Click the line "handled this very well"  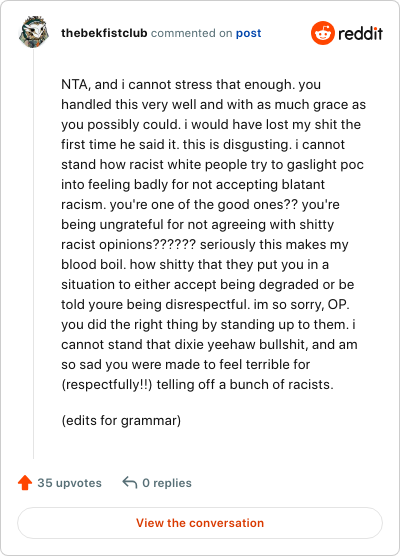point(213,105)
